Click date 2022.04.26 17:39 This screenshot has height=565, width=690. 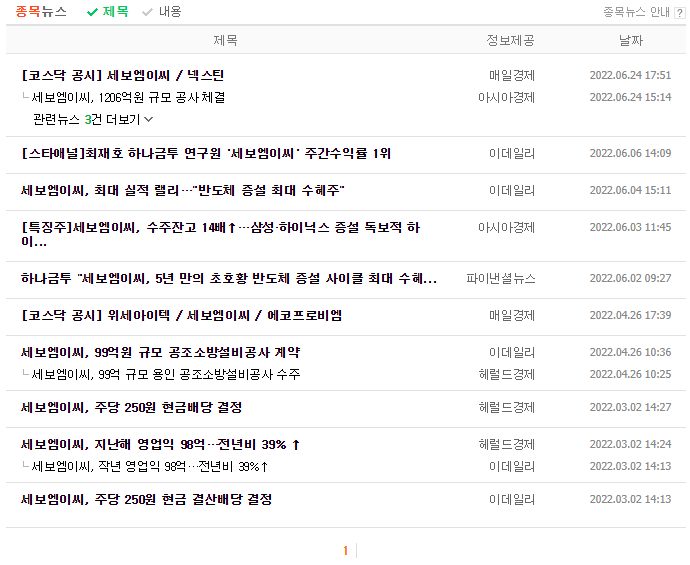(x=630, y=315)
